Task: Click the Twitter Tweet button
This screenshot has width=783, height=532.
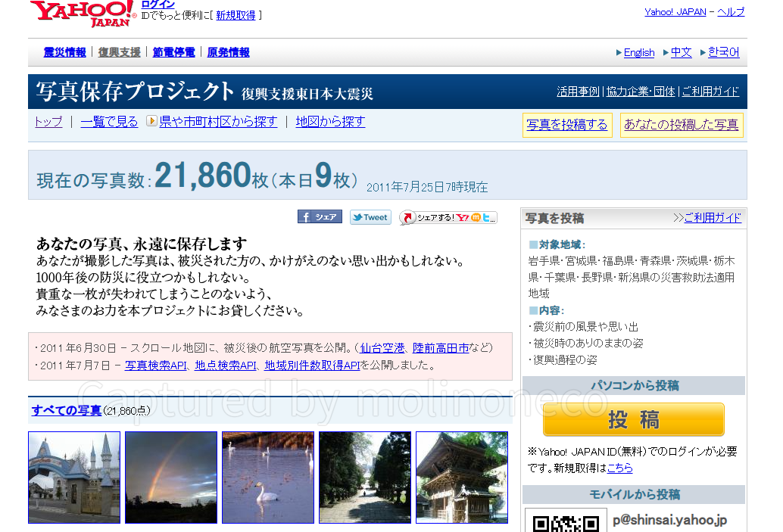Action: coord(370,217)
